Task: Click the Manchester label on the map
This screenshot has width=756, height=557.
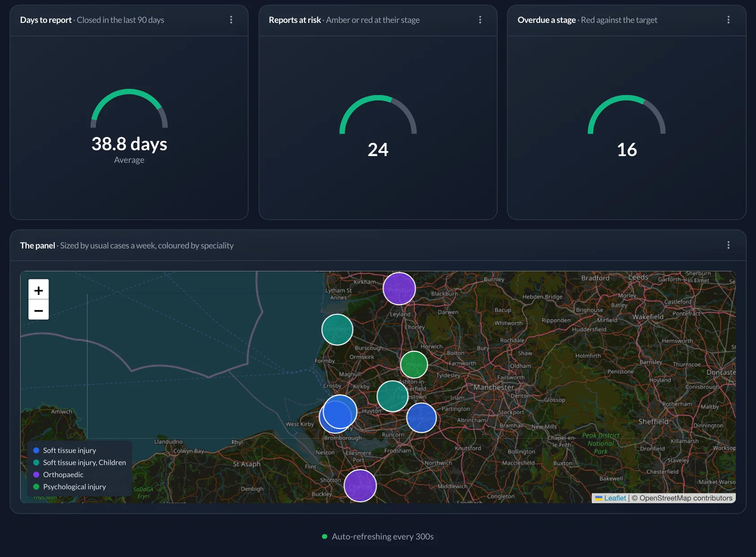Action: (x=494, y=387)
